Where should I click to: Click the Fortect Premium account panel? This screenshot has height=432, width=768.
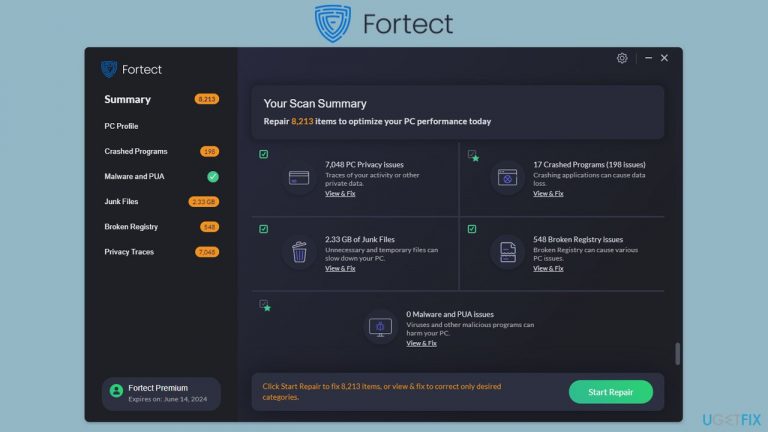161,393
